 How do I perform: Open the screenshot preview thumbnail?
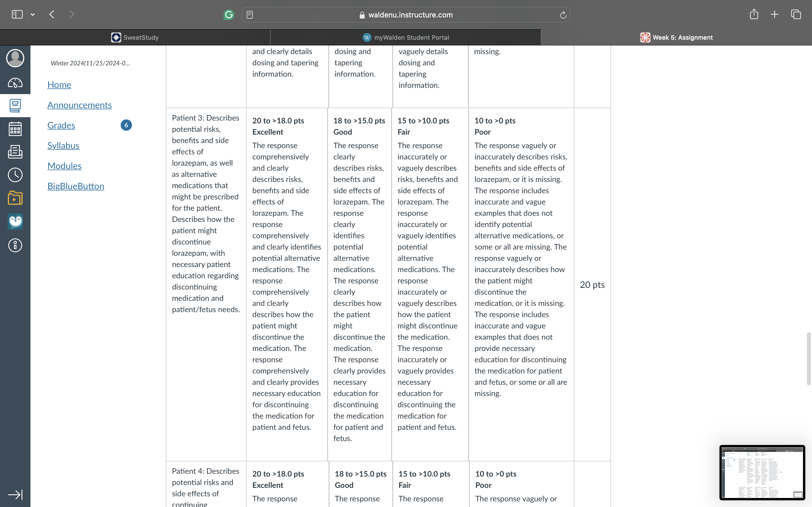tap(762, 472)
